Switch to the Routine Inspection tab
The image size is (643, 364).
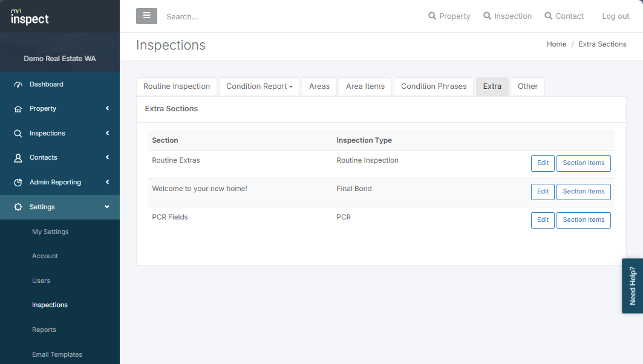(x=177, y=86)
